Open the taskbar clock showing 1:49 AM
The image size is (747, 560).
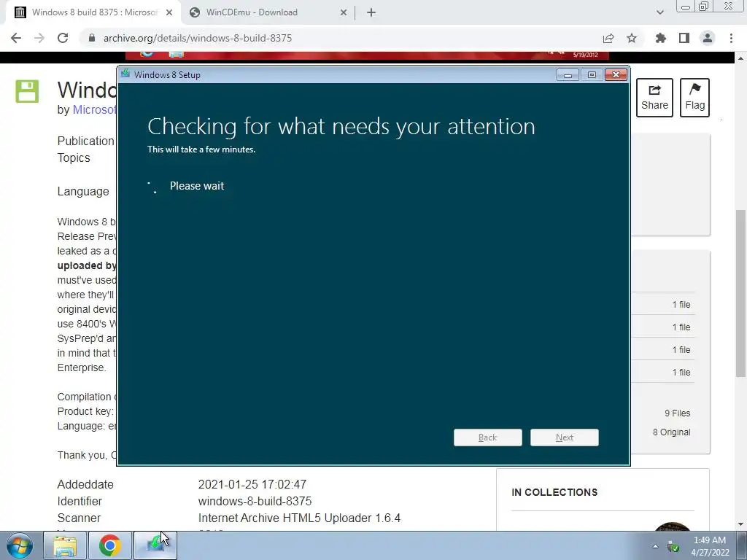710,546
